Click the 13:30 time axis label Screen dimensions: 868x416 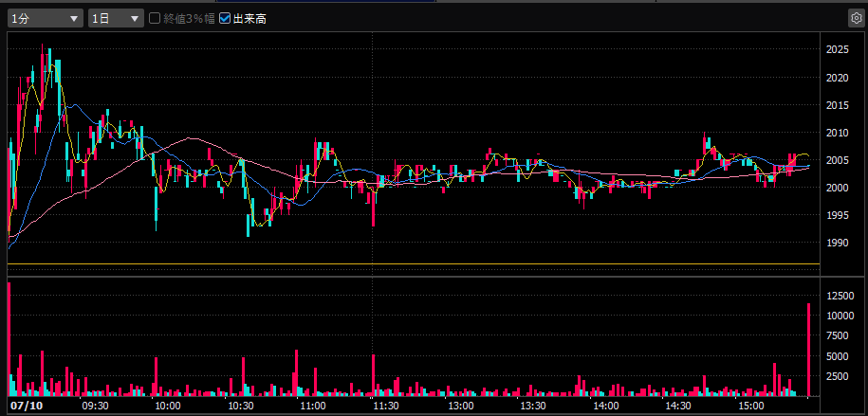[x=531, y=406]
